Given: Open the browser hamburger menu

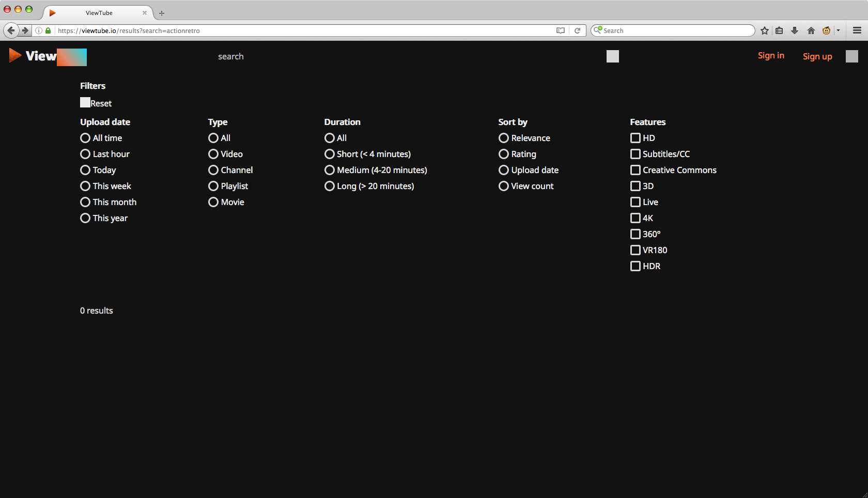Looking at the screenshot, I should (857, 30).
